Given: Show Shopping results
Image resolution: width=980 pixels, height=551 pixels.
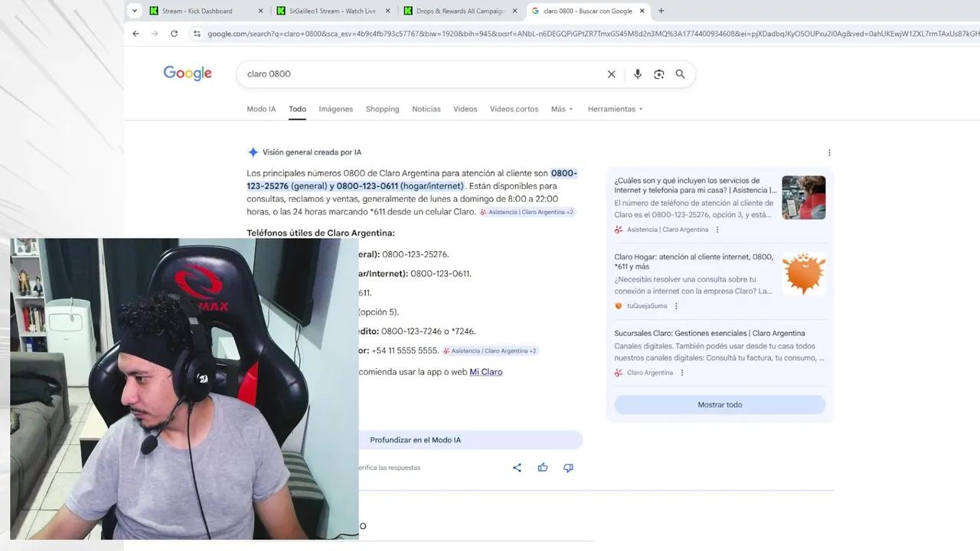Looking at the screenshot, I should 382,109.
